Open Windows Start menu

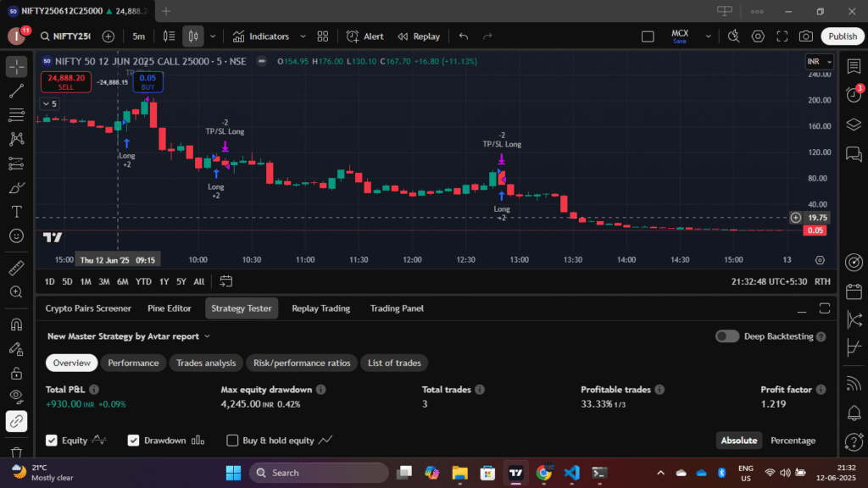click(x=233, y=473)
